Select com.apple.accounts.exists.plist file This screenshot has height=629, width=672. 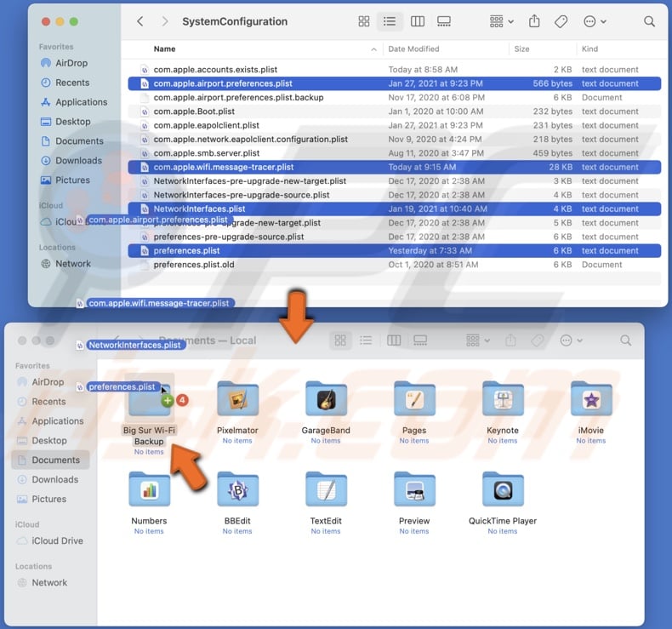coord(395,70)
